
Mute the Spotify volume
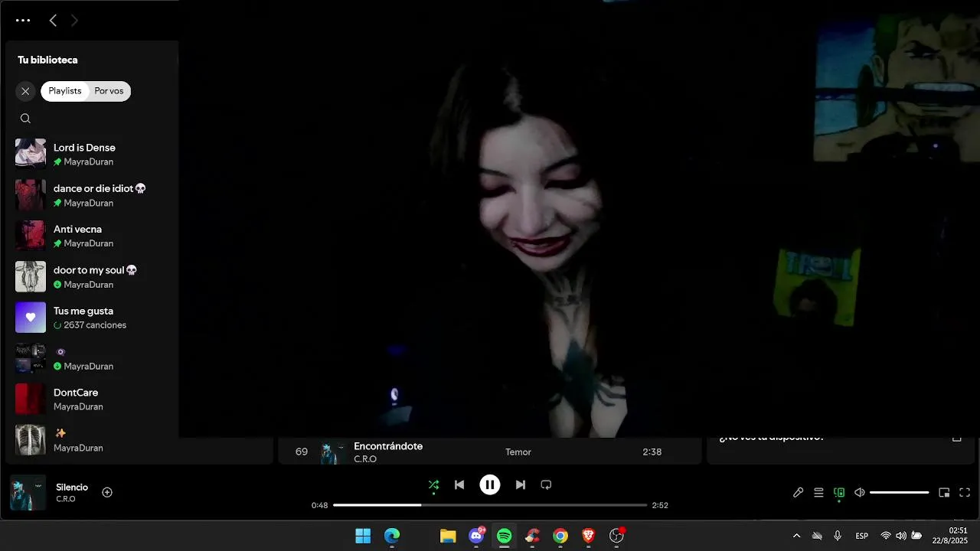coord(860,493)
